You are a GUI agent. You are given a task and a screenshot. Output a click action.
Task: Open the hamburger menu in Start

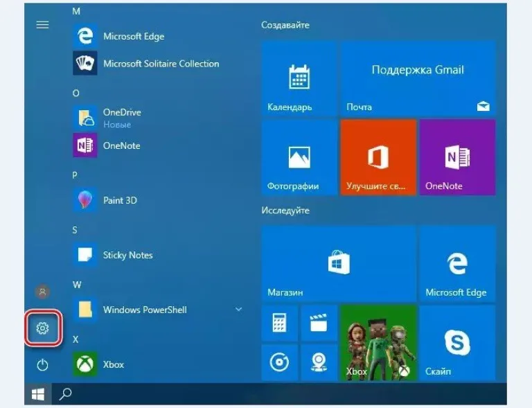click(x=42, y=25)
